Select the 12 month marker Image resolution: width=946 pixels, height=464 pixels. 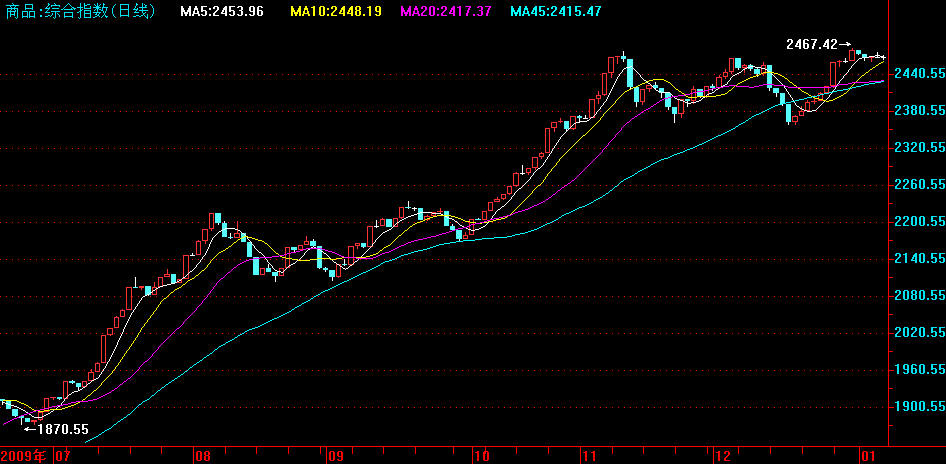pos(722,456)
